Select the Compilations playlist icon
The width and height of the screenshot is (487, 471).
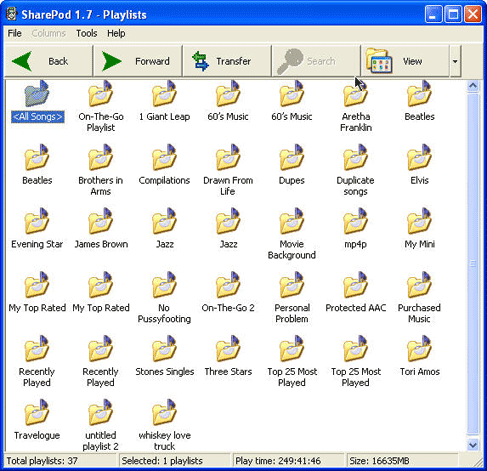[x=164, y=157]
